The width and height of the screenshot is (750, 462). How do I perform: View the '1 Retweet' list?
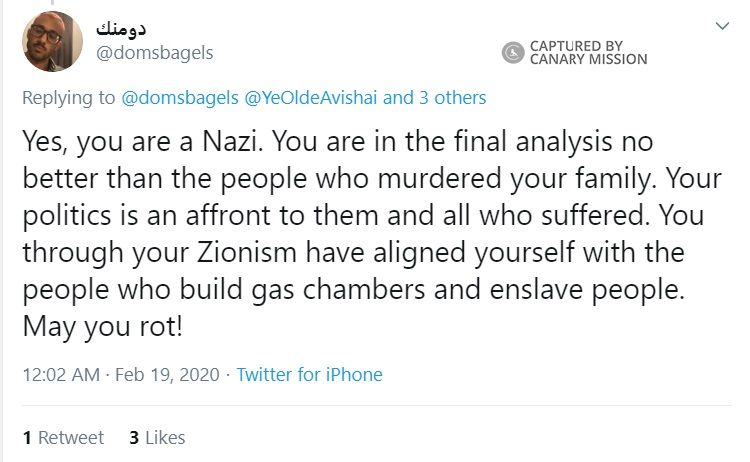tap(63, 437)
